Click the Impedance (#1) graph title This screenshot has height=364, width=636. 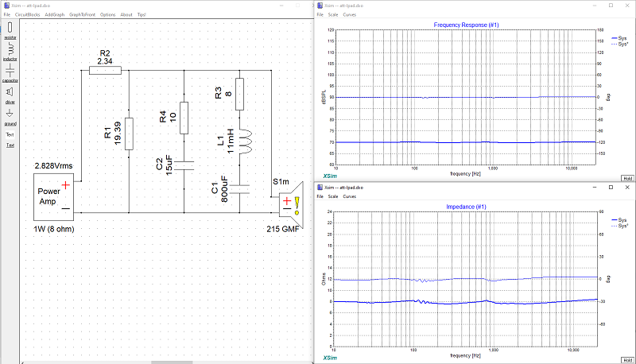[466, 207]
